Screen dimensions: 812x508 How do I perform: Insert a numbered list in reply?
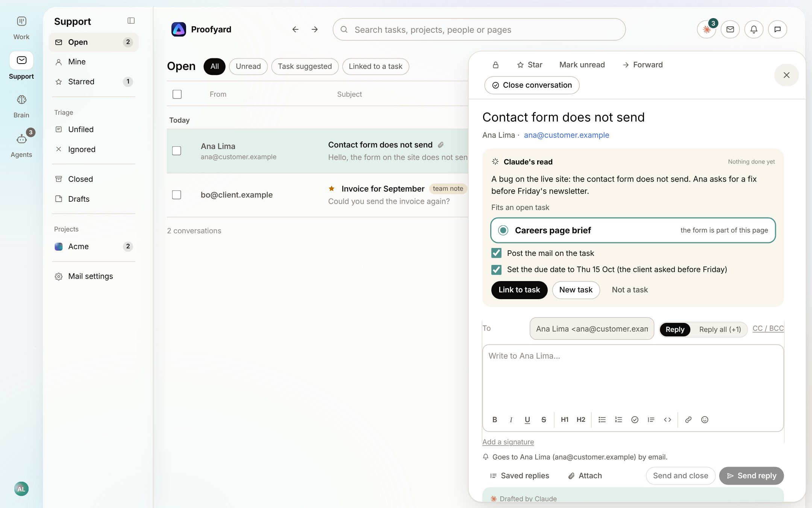pos(618,420)
